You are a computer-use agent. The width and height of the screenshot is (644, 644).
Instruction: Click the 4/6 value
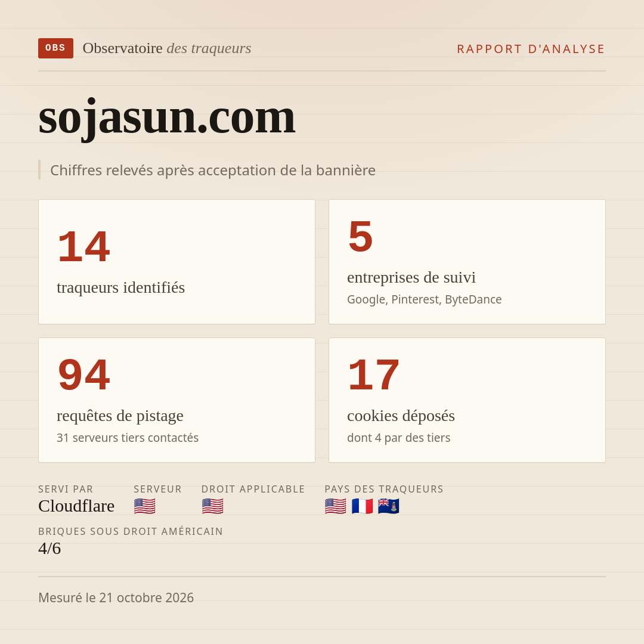click(49, 549)
